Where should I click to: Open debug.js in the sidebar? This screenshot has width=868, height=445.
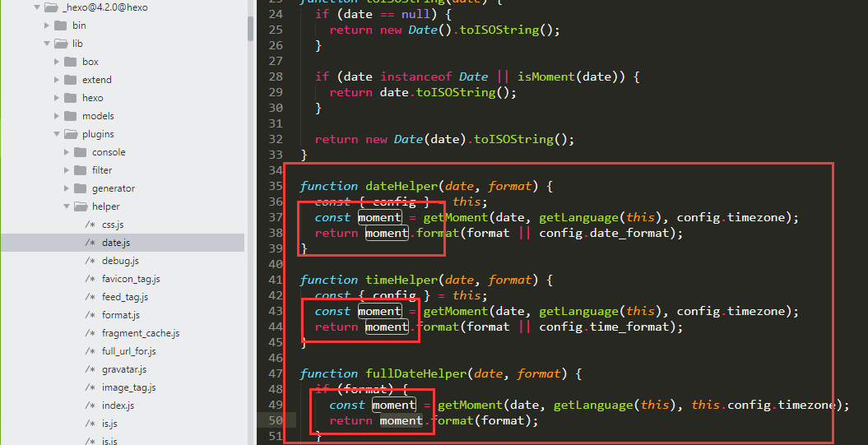[120, 261]
